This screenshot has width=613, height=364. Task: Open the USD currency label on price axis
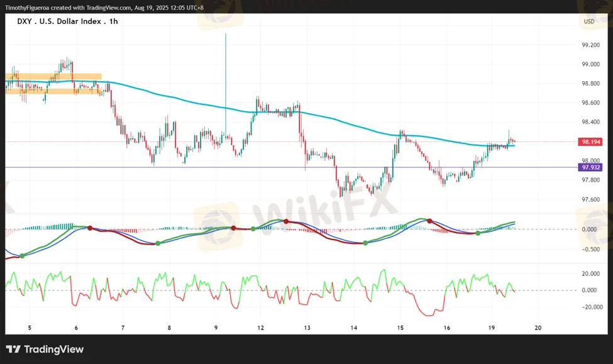coord(588,21)
